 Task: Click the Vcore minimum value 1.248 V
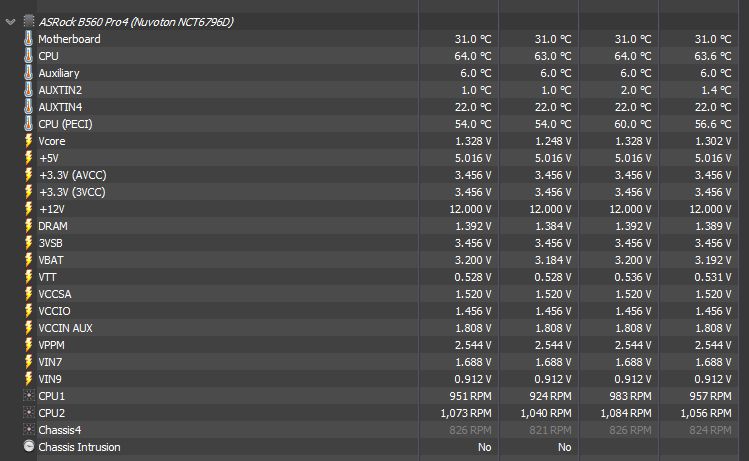point(553,141)
